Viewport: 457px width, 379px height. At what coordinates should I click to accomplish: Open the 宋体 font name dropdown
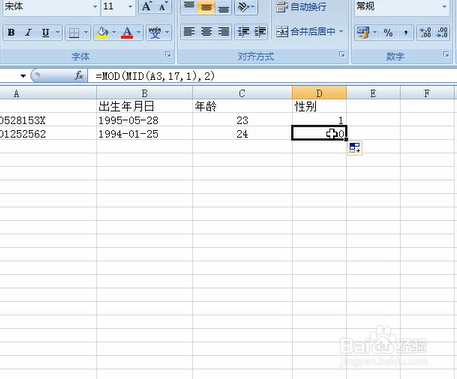pos(95,6)
